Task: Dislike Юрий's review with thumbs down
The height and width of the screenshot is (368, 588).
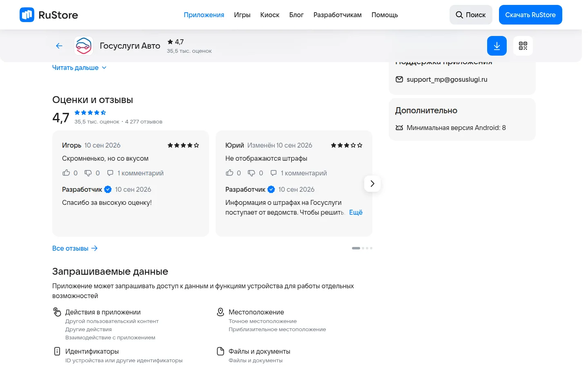Action: pyautogui.click(x=252, y=173)
